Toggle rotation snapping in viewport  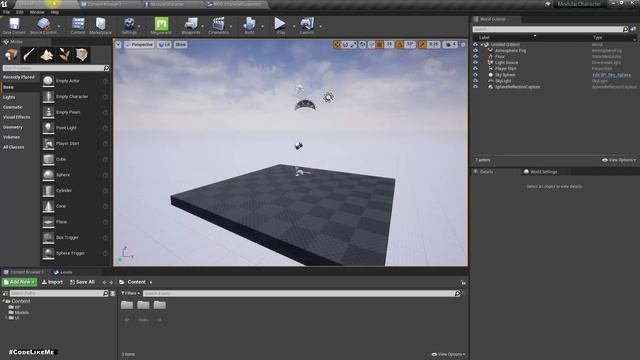pyautogui.click(x=400, y=44)
